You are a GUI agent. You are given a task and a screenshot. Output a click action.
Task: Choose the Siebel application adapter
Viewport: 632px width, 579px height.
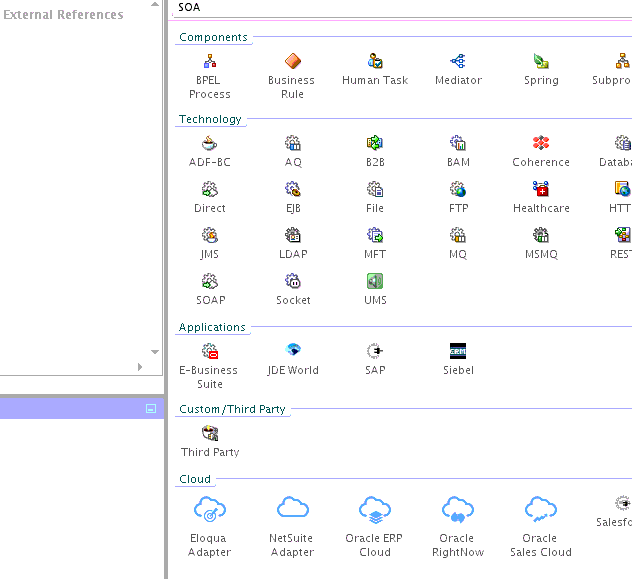pos(458,352)
